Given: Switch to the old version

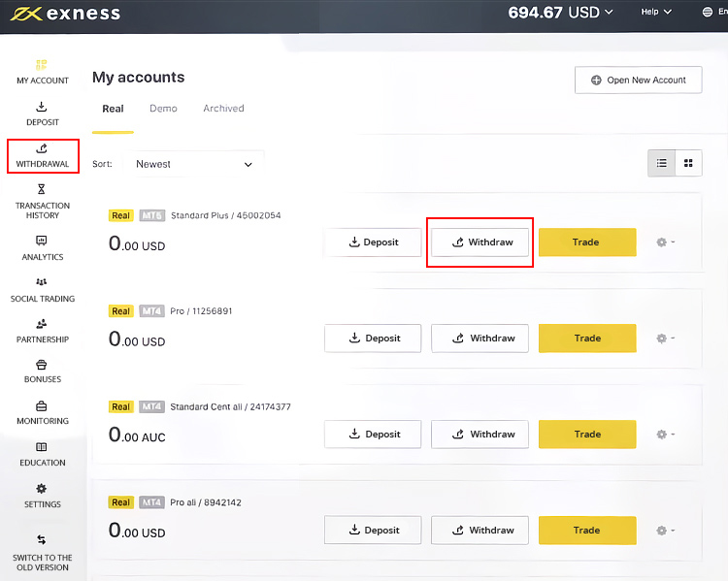Looking at the screenshot, I should 43,553.
